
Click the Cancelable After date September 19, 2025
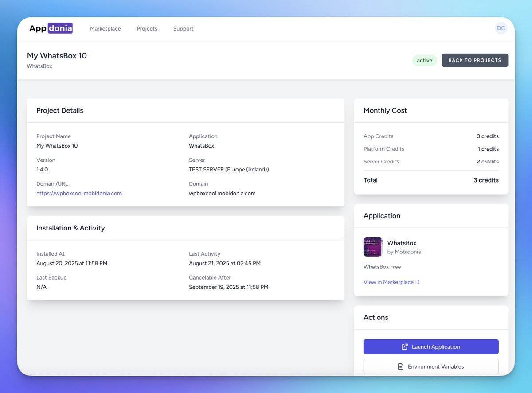click(229, 287)
